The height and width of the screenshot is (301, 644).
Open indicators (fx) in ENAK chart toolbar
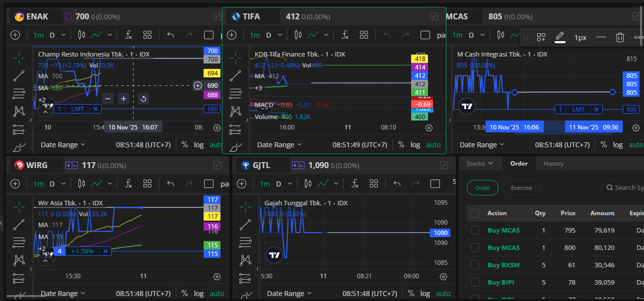click(128, 35)
